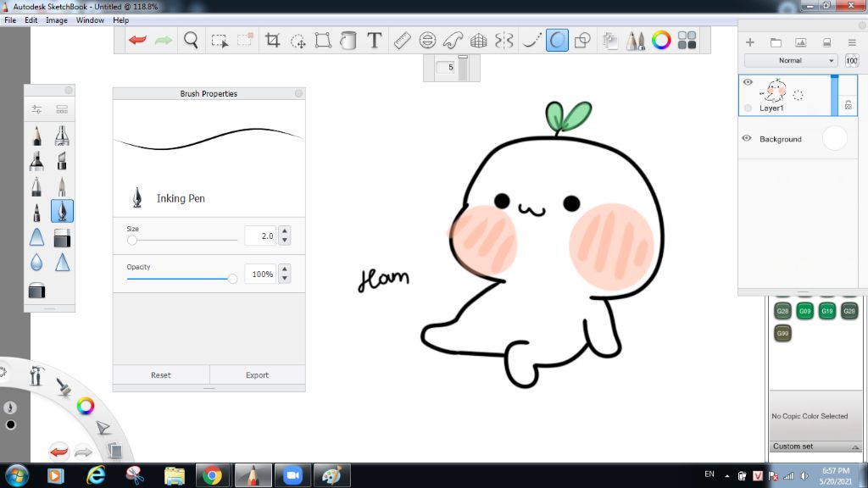Screen dimensions: 868x488
Task: Click the green Redo arrow in the top toolbar
Action: tap(164, 40)
